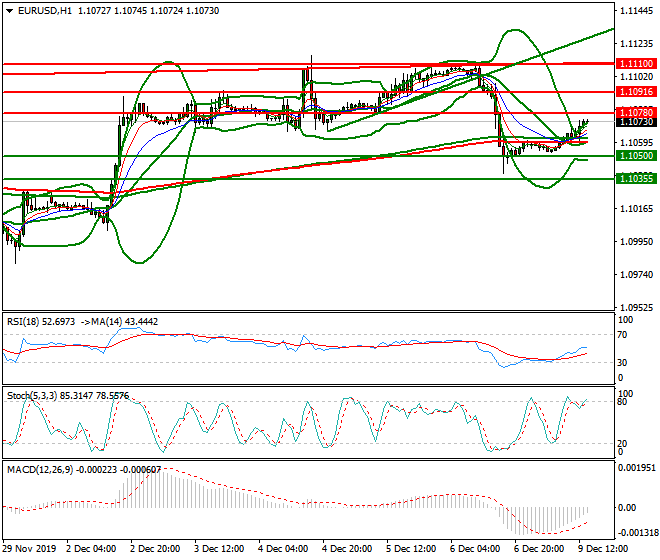Select the 2 Dec 20:00 time axis label
The width and height of the screenshot is (660, 560).
[x=155, y=549]
